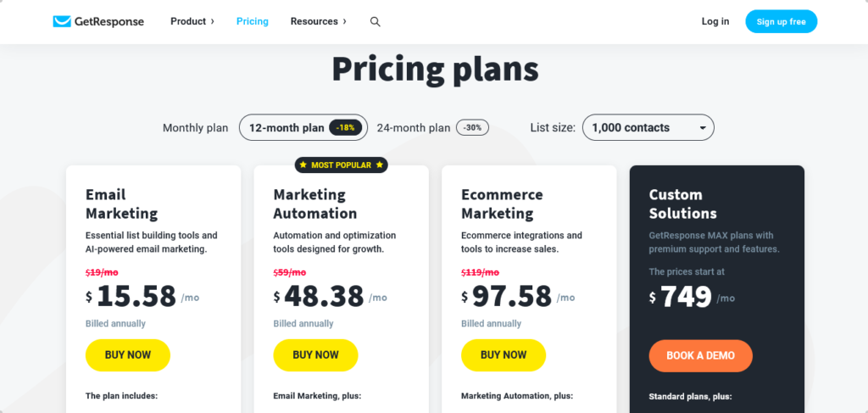Open the search magnifier icon

point(376,21)
